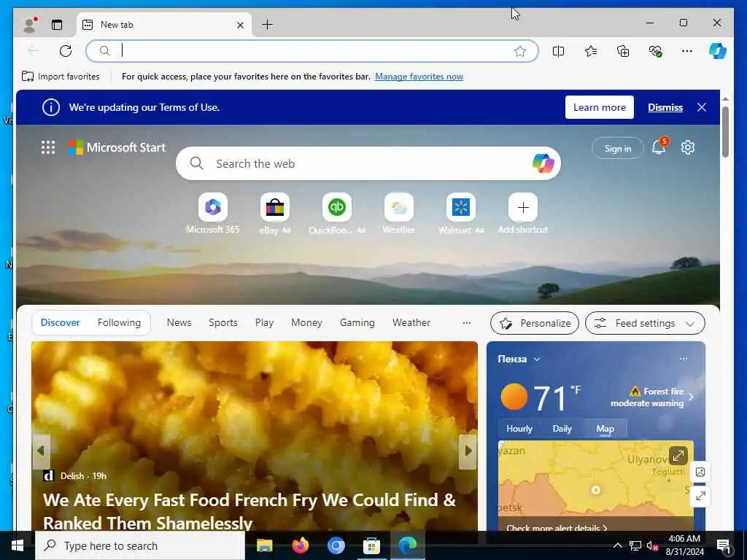Add this page to favorites star

(x=520, y=51)
